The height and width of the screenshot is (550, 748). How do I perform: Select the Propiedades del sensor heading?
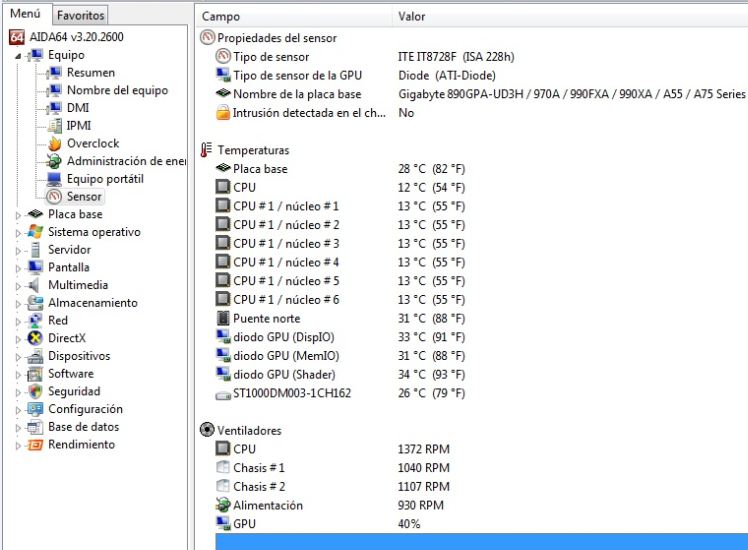(x=277, y=38)
